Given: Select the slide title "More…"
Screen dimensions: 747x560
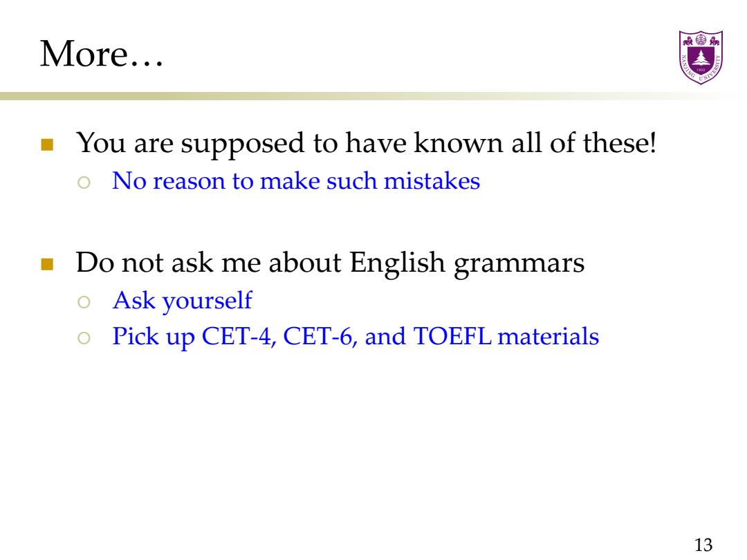Looking at the screenshot, I should [102, 53].
